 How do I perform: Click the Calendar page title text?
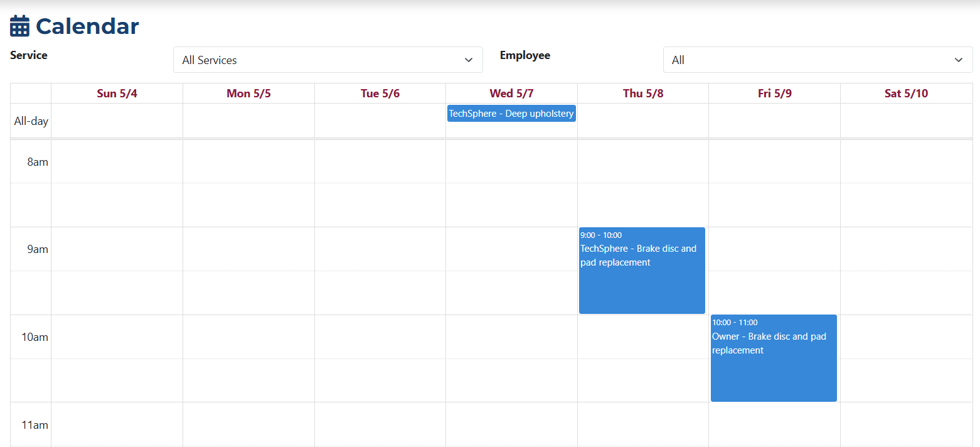[87, 26]
